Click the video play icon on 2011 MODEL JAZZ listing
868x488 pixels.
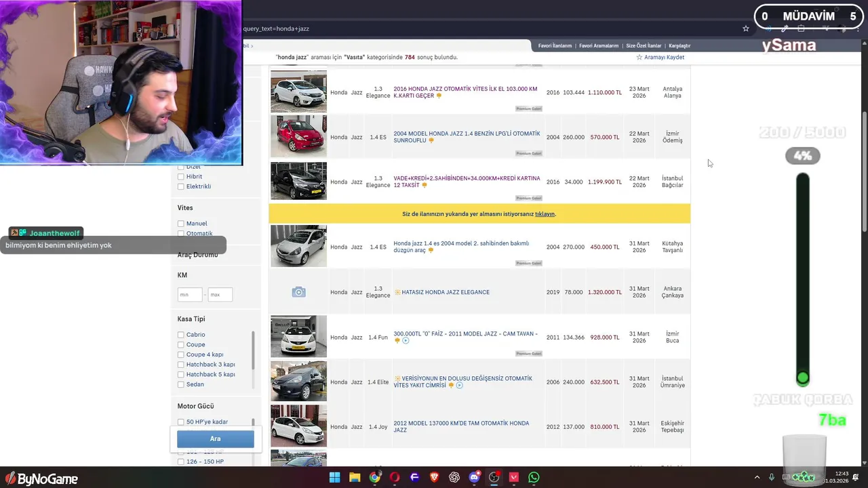pos(406,340)
